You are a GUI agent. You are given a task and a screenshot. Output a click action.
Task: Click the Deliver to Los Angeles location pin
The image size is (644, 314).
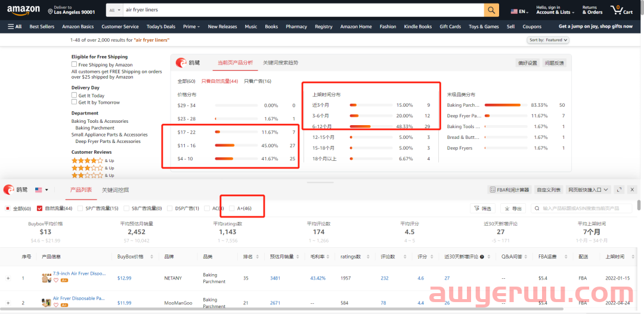(x=50, y=10)
